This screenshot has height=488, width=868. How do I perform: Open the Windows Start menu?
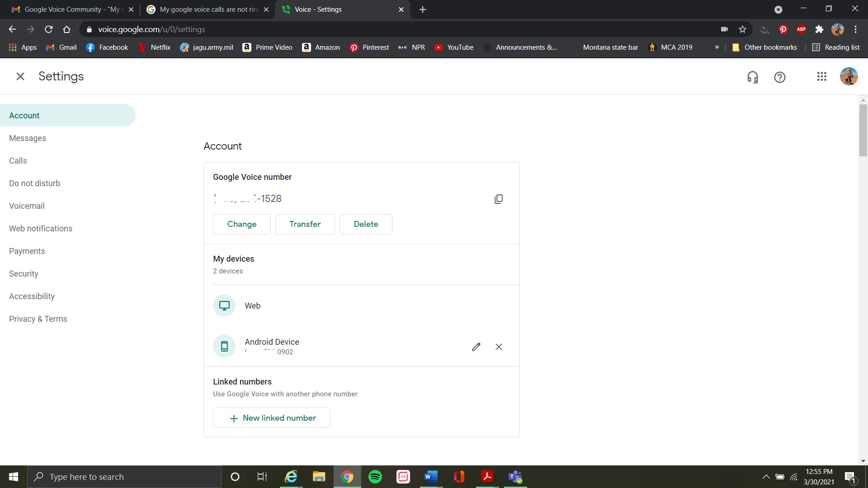click(14, 477)
